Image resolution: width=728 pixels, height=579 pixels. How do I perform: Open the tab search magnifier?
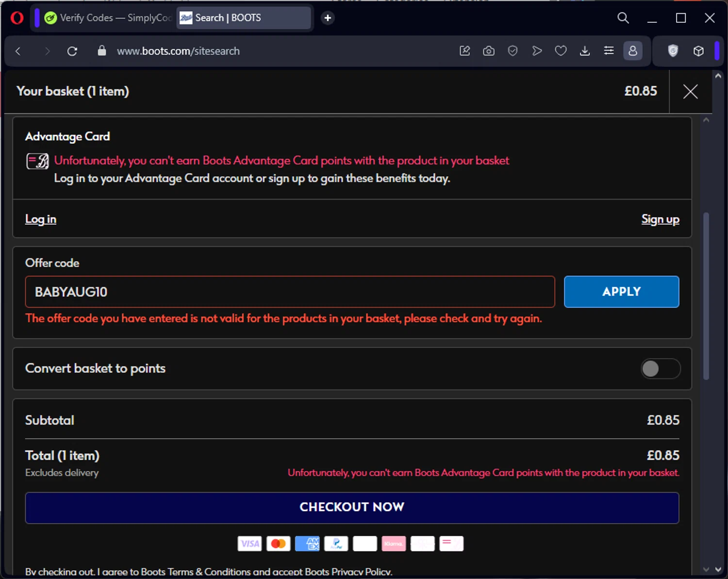pos(623,18)
